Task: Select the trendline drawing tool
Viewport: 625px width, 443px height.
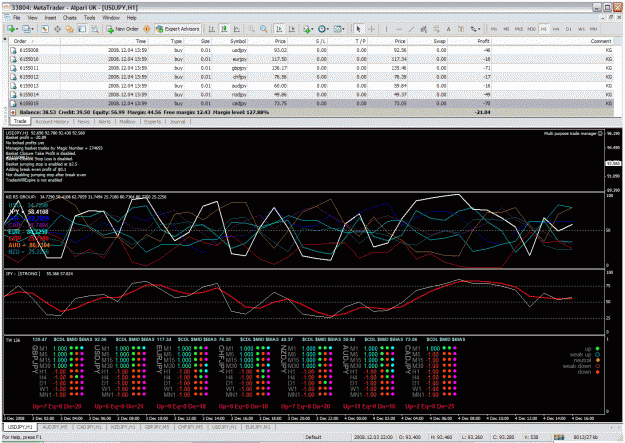Action: coord(411,29)
